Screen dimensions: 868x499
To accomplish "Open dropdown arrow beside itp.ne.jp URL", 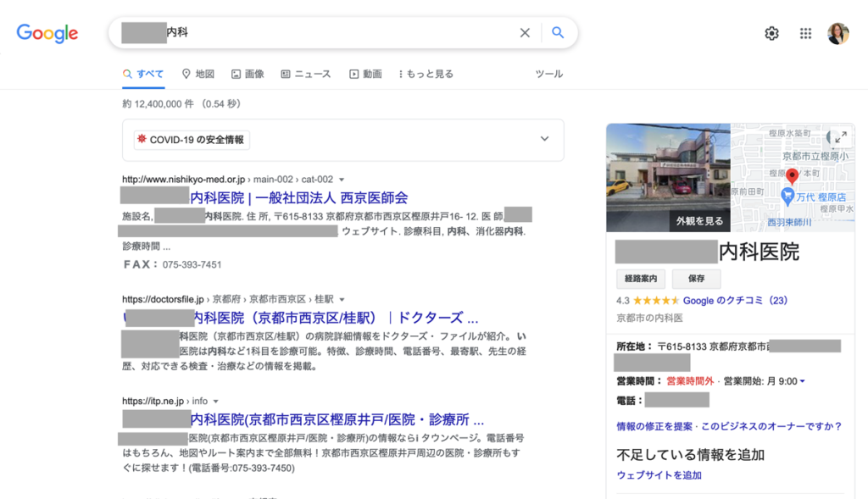I will click(216, 402).
